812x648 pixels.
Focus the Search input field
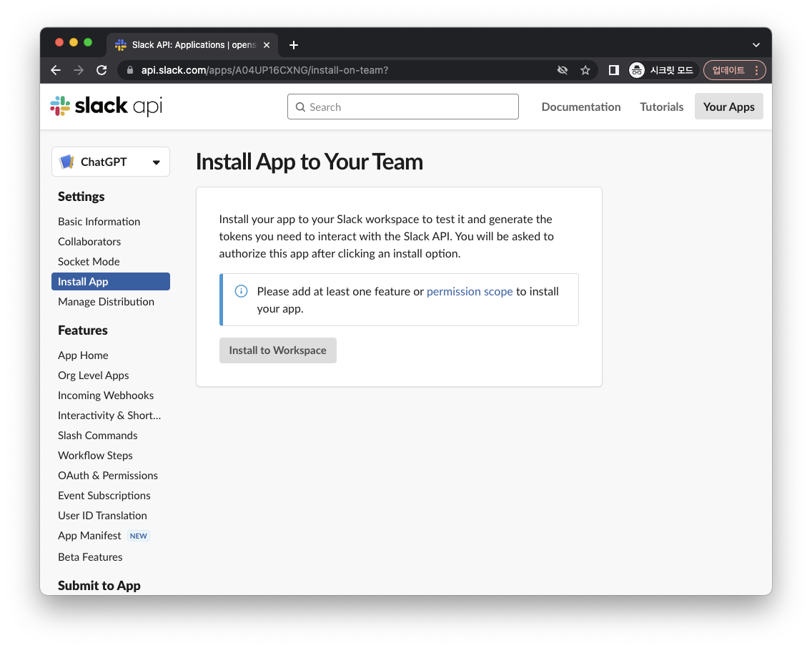point(403,107)
